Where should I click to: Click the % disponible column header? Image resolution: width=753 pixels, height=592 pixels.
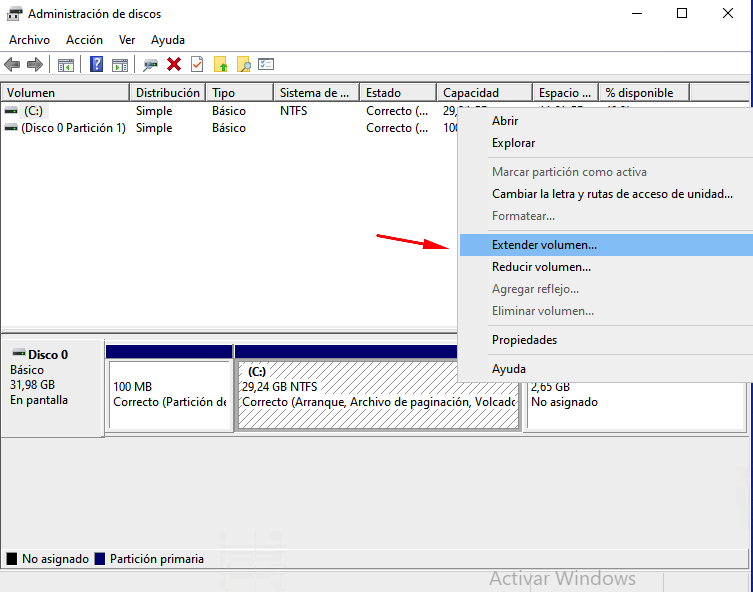(x=644, y=93)
